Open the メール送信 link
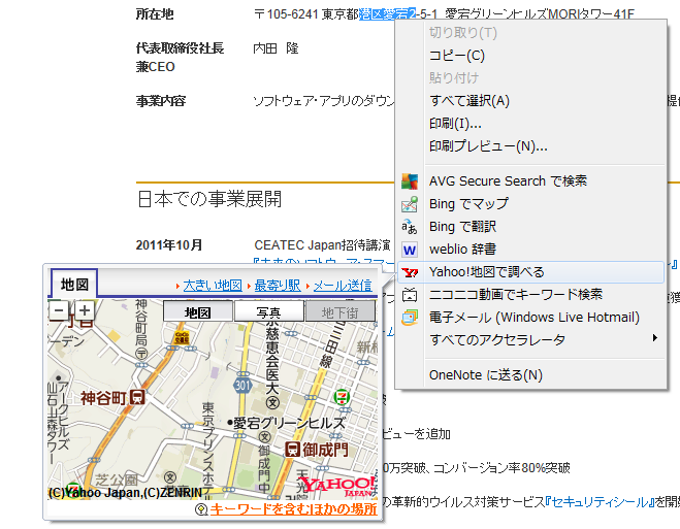680x529 pixels. (x=343, y=285)
